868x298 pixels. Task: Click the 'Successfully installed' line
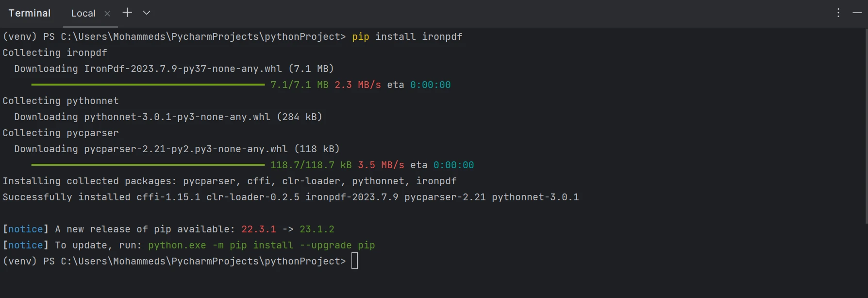pos(291,197)
